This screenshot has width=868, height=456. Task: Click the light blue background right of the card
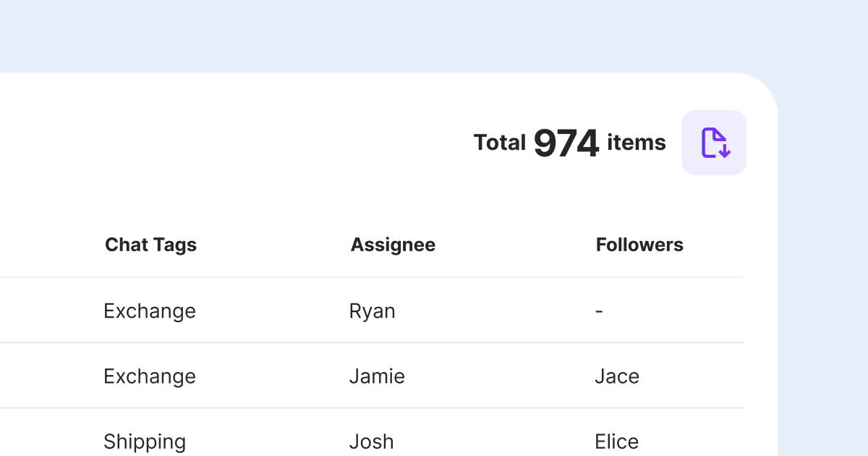pyautogui.click(x=825, y=253)
